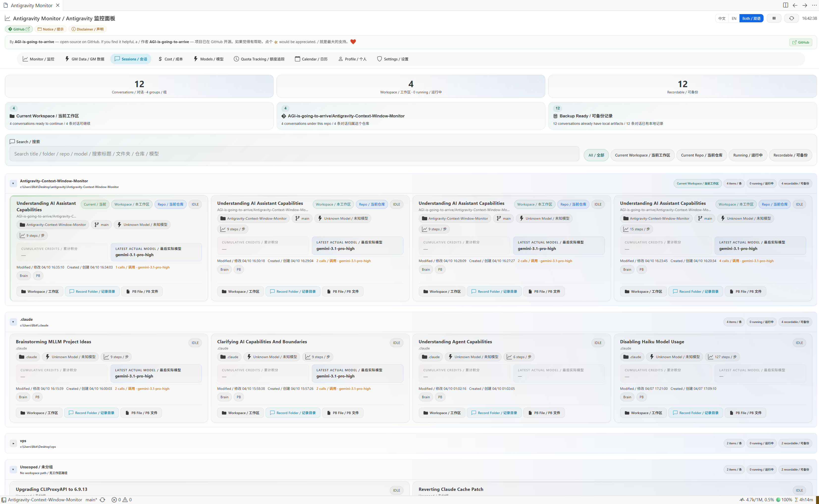Click the 12 Conversations / 对话 summary card
This screenshot has height=504, width=819.
coord(139,86)
